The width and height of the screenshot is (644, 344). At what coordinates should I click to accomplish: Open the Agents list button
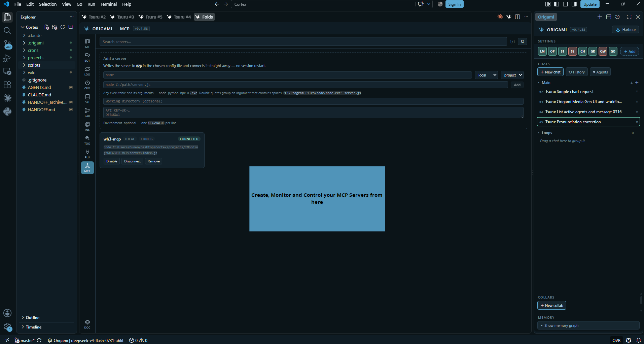point(600,72)
